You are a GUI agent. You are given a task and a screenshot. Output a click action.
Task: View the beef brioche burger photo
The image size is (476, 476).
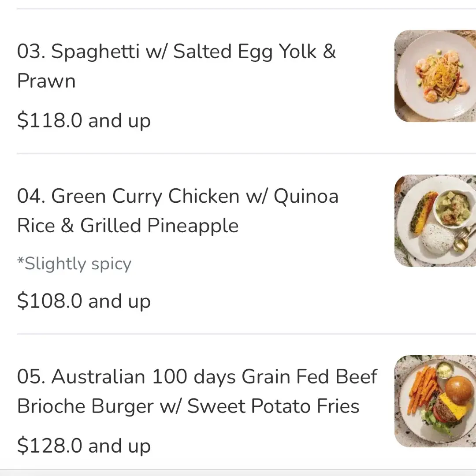(435, 401)
